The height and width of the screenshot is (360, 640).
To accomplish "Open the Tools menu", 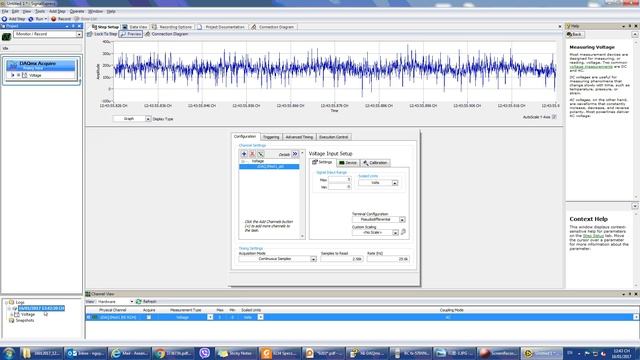I will (40, 11).
